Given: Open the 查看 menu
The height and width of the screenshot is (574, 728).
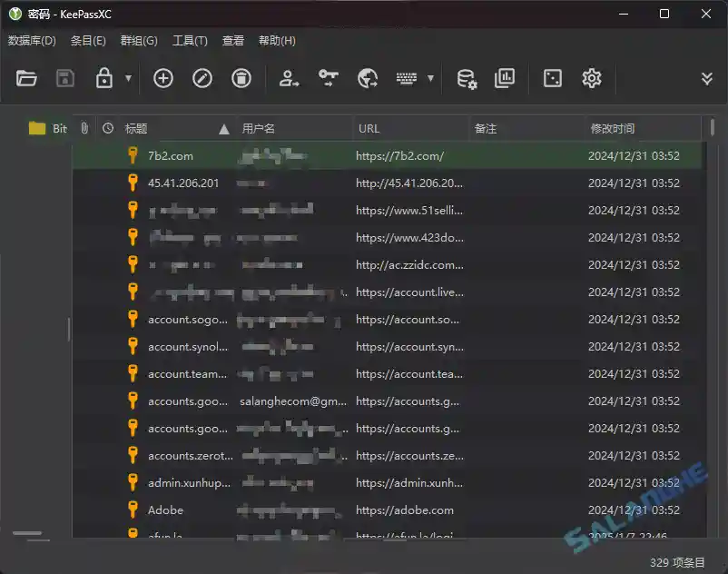Looking at the screenshot, I should (233, 40).
